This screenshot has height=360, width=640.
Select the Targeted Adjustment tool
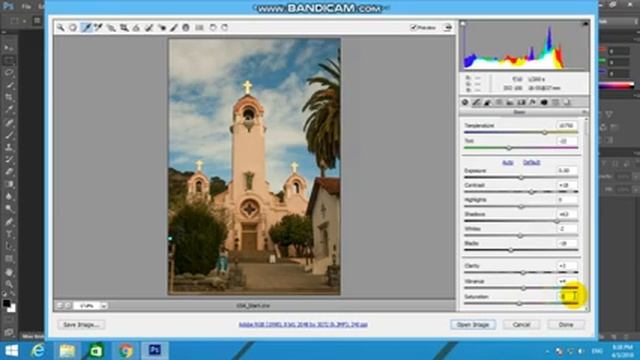[x=111, y=27]
